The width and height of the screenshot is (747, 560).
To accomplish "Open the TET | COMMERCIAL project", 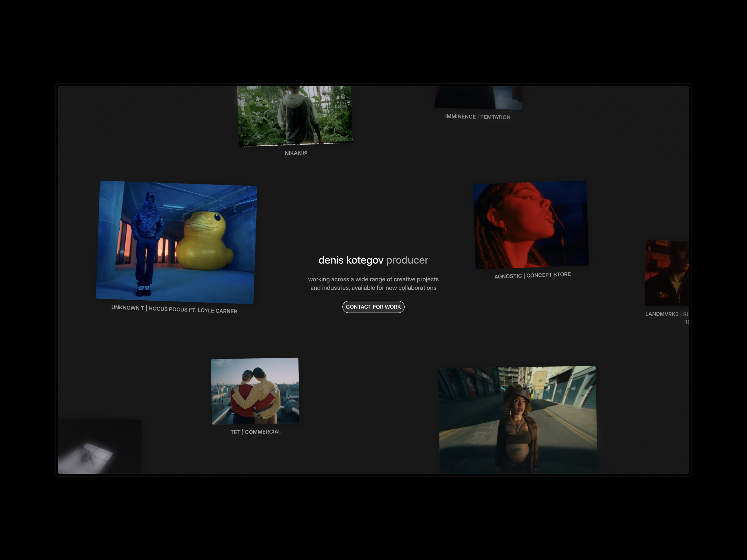I will click(x=255, y=392).
